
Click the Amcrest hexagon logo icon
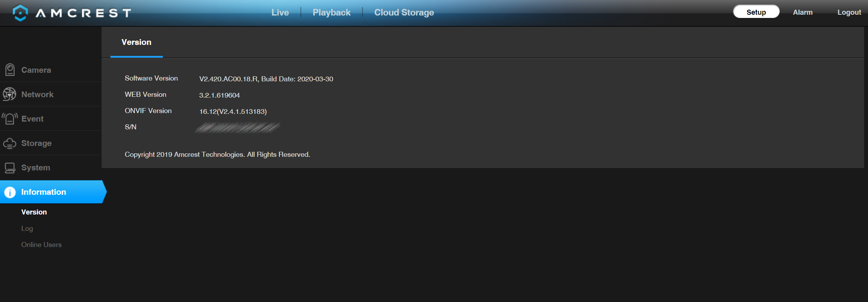(20, 13)
